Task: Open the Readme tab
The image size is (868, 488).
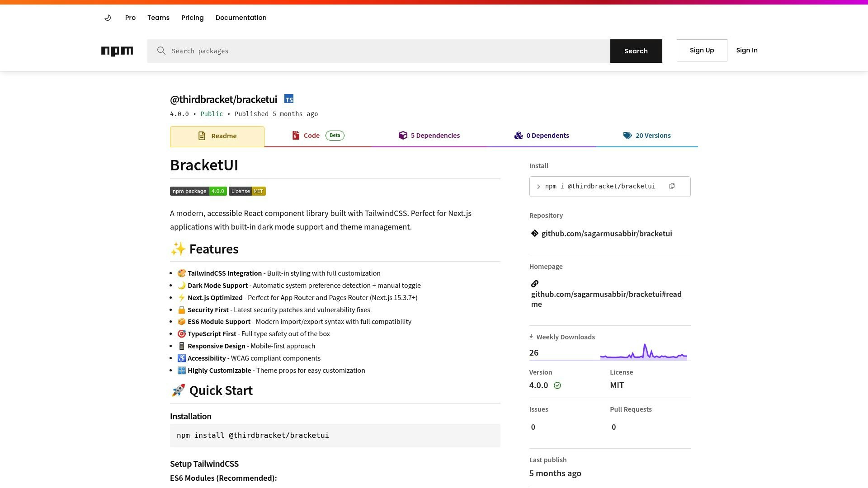Action: pos(217,136)
